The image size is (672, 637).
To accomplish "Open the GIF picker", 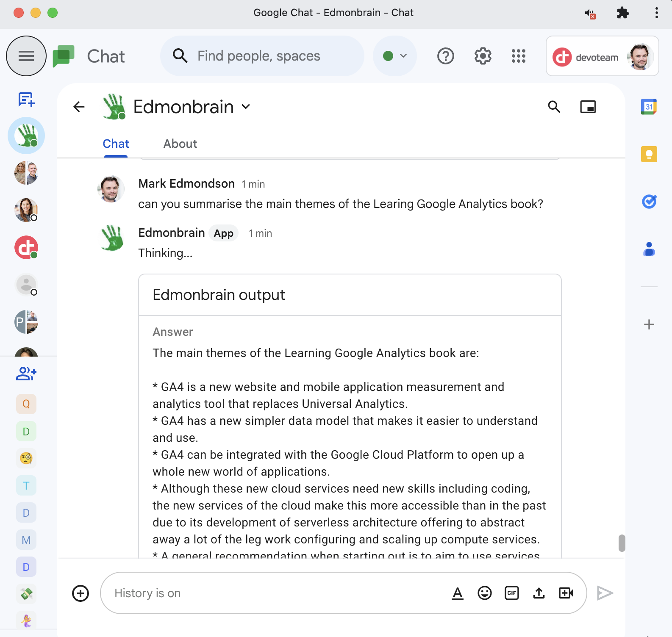I will 512,593.
